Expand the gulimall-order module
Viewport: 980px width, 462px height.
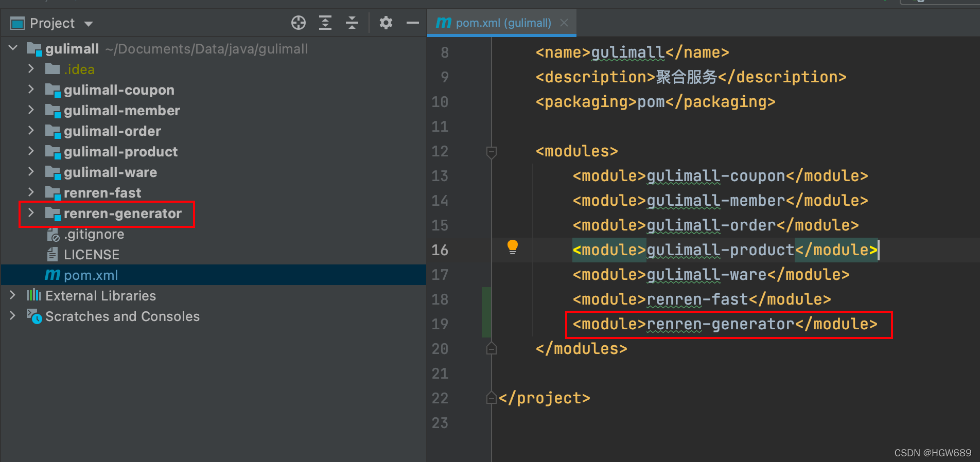(31, 131)
